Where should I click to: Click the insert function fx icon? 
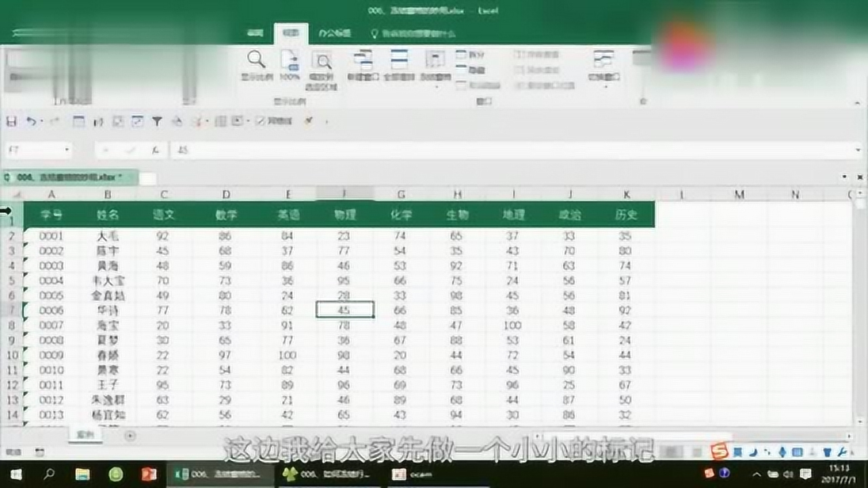click(x=155, y=150)
